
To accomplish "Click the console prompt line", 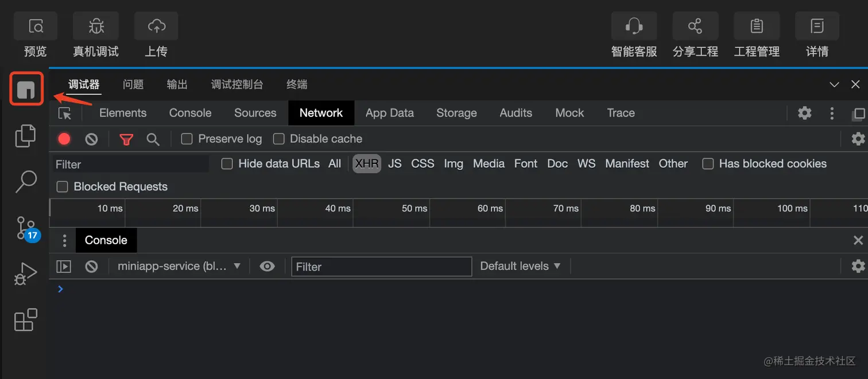I will pos(458,289).
